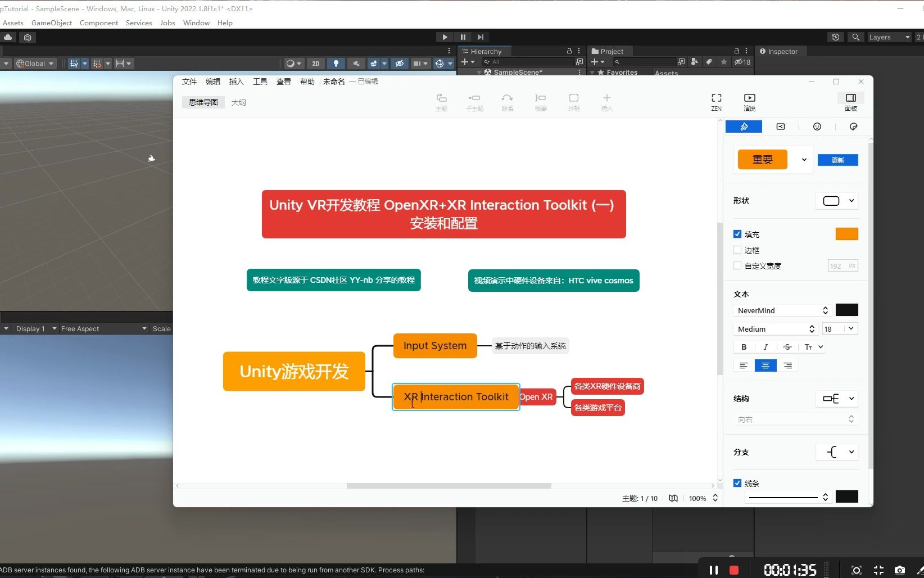Toggle scene audio icon

click(x=356, y=64)
